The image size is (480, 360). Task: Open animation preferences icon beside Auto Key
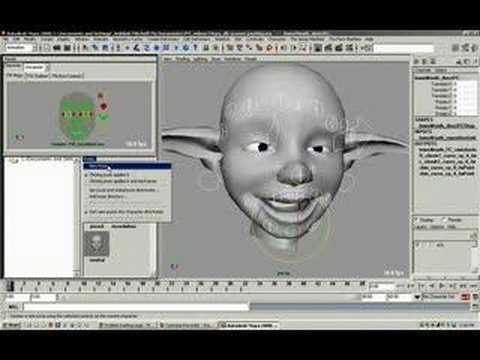[475, 297]
